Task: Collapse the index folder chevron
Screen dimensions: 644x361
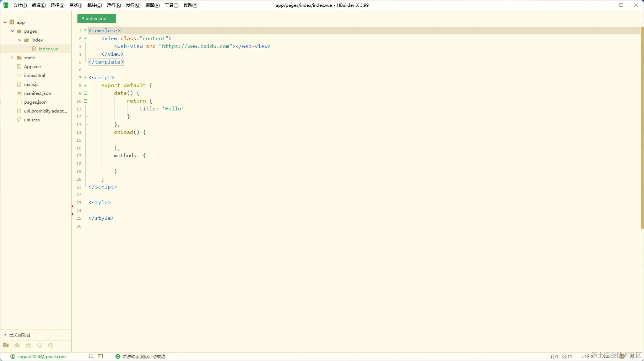Action: click(x=20, y=40)
